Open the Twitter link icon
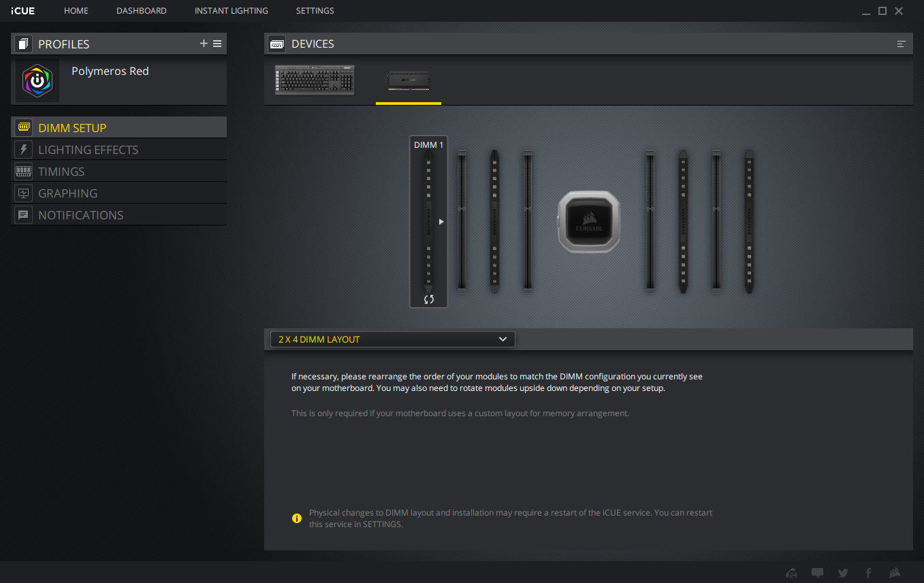The height and width of the screenshot is (583, 924). pos(843,573)
